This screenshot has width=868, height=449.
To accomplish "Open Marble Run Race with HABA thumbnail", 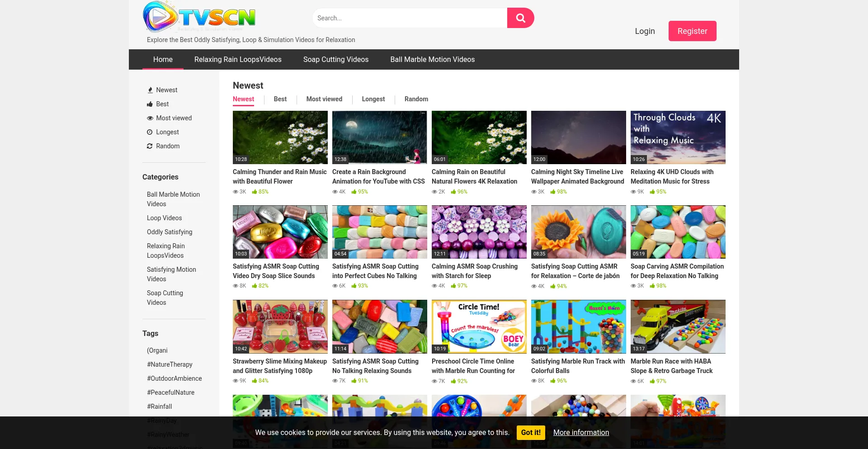I will click(x=678, y=326).
